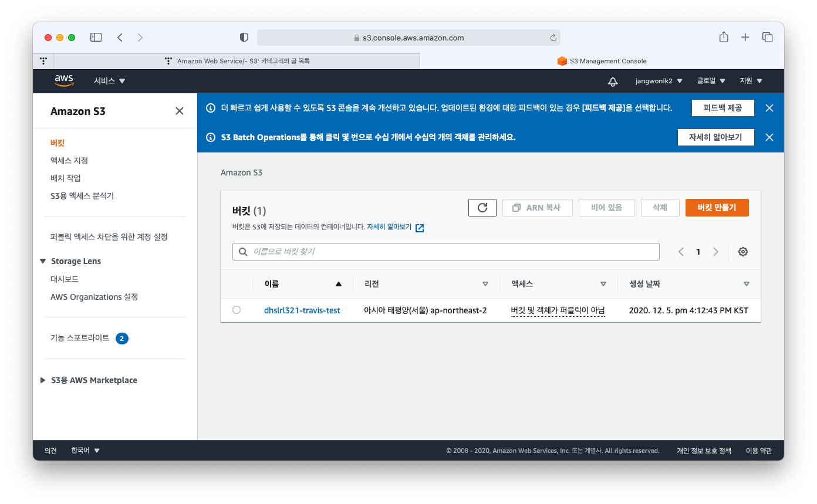
Task: Open the 지원 support dropdown
Action: tap(751, 81)
